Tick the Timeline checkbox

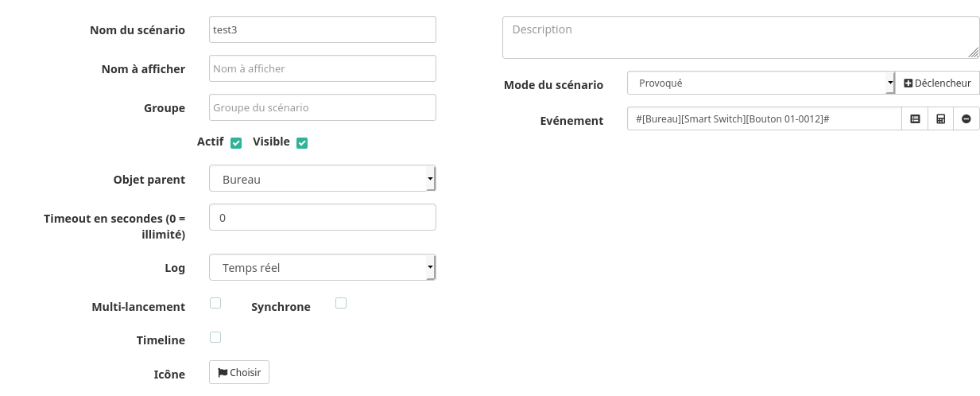[x=215, y=337]
